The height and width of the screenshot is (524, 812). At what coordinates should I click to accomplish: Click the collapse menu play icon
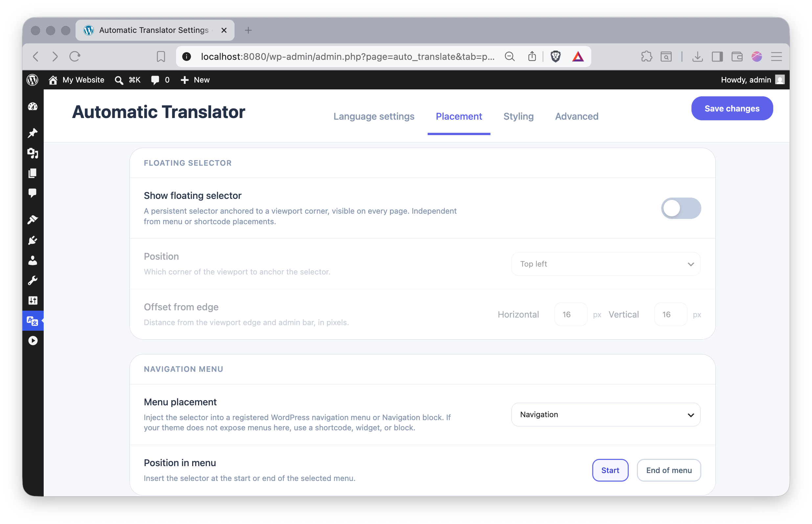click(x=33, y=341)
